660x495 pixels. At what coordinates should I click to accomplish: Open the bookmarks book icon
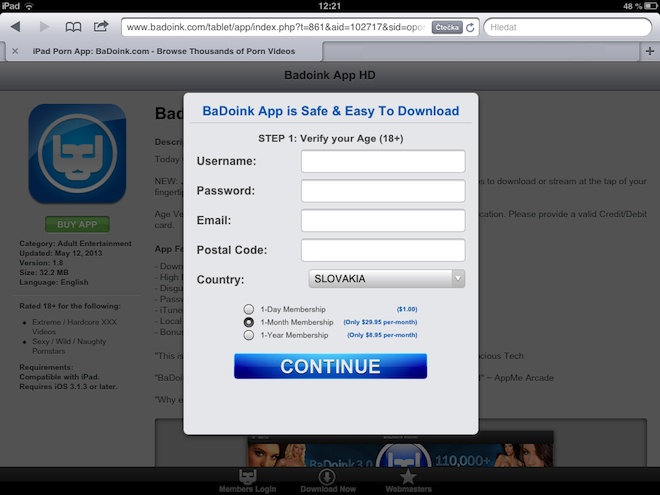click(x=73, y=27)
